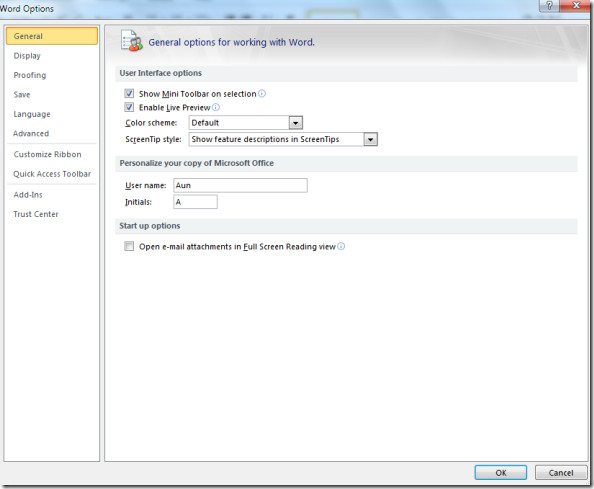This screenshot has width=594, height=489.
Task: Open the Color scheme dropdown
Action: point(295,123)
